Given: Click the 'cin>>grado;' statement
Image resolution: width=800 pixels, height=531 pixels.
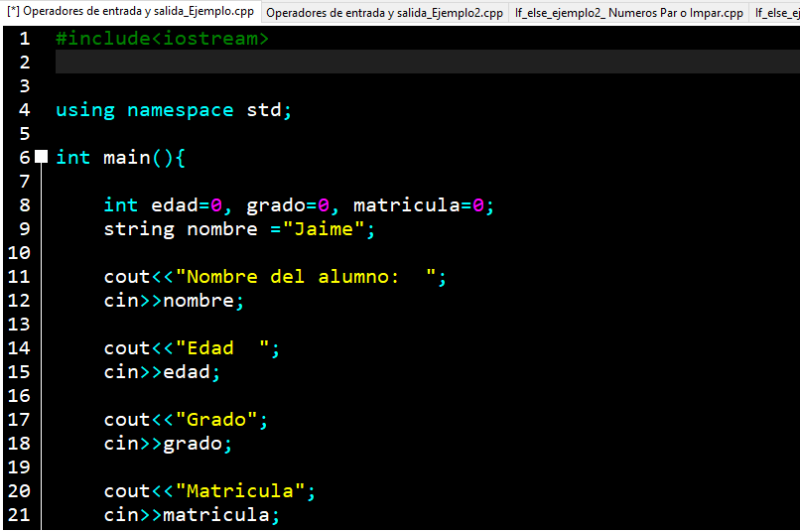Looking at the screenshot, I should click(x=168, y=444).
